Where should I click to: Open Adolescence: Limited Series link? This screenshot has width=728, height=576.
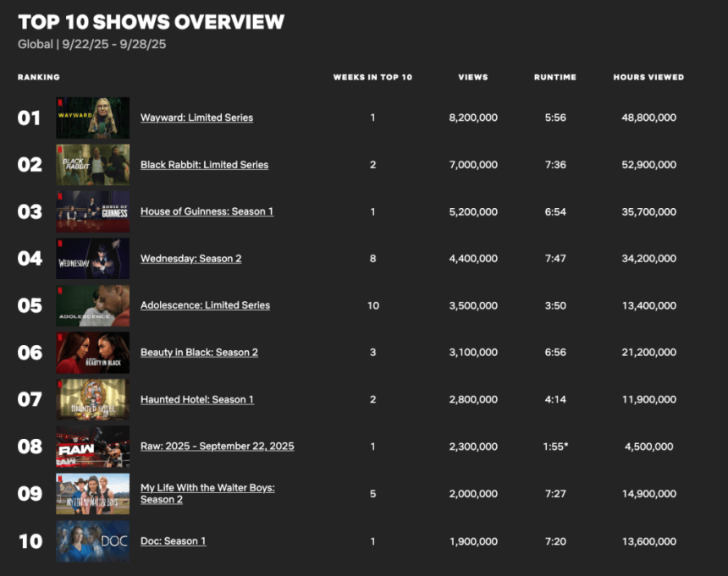coord(205,305)
